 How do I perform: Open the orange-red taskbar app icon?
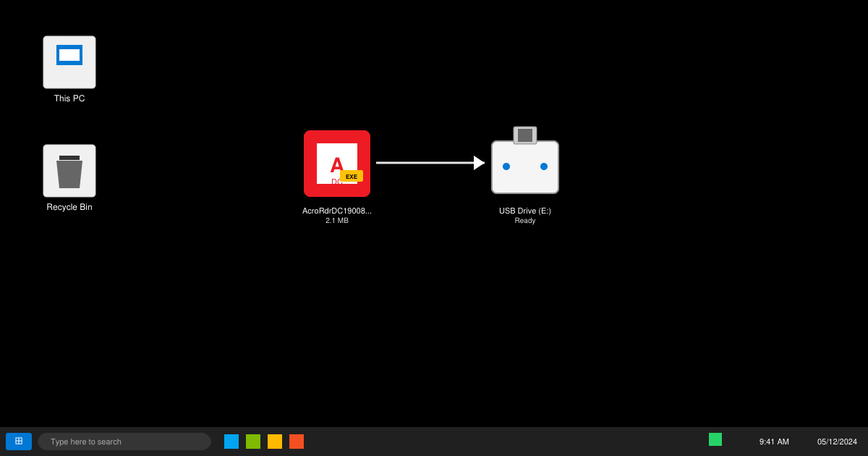click(297, 442)
